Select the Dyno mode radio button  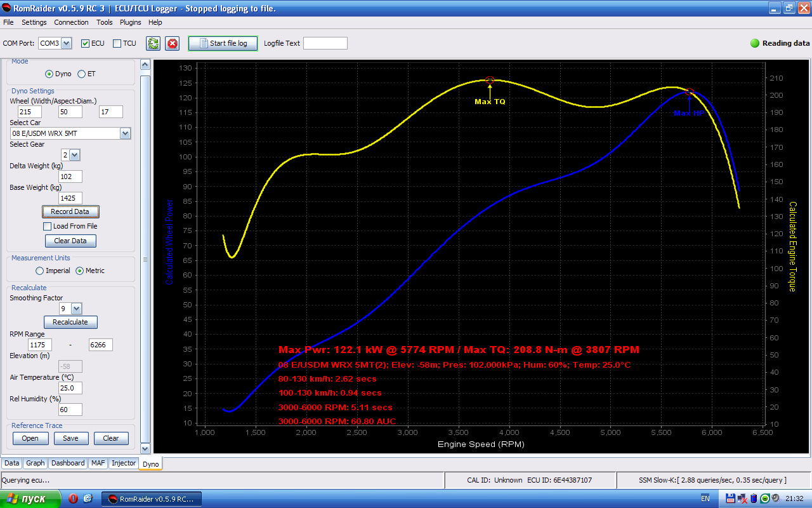pyautogui.click(x=49, y=74)
